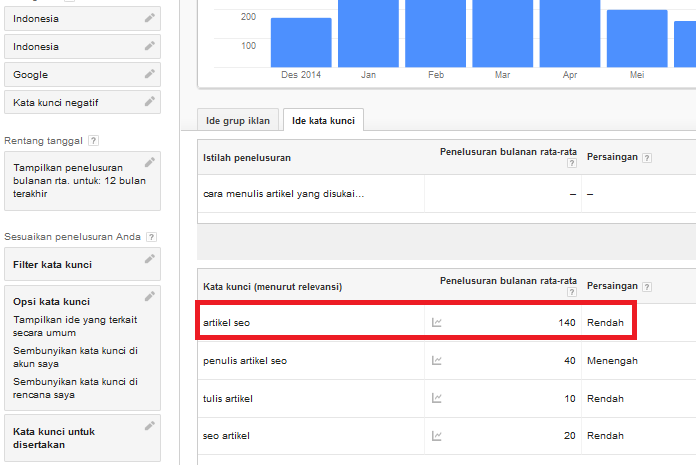Edit Opsi kata kunci pencil icon
This screenshot has height=465, width=696.
(x=150, y=296)
